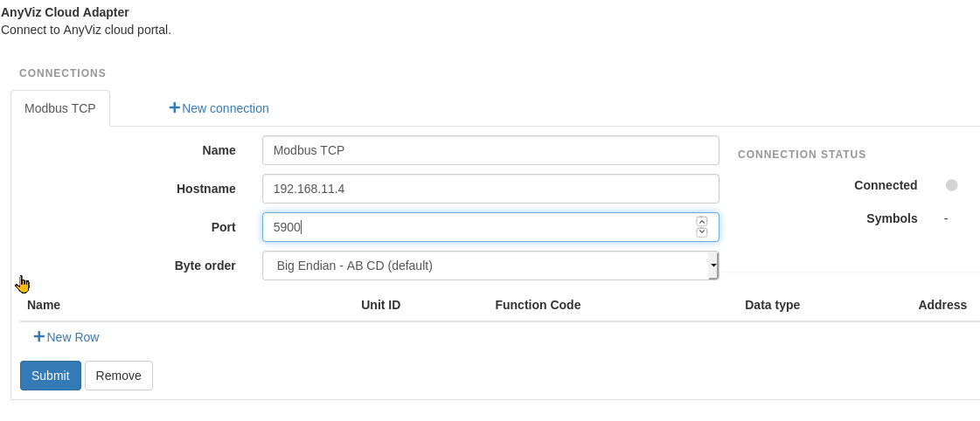The image size is (980, 421).
Task: Decrement the Port value with down arrow
Action: click(x=702, y=232)
